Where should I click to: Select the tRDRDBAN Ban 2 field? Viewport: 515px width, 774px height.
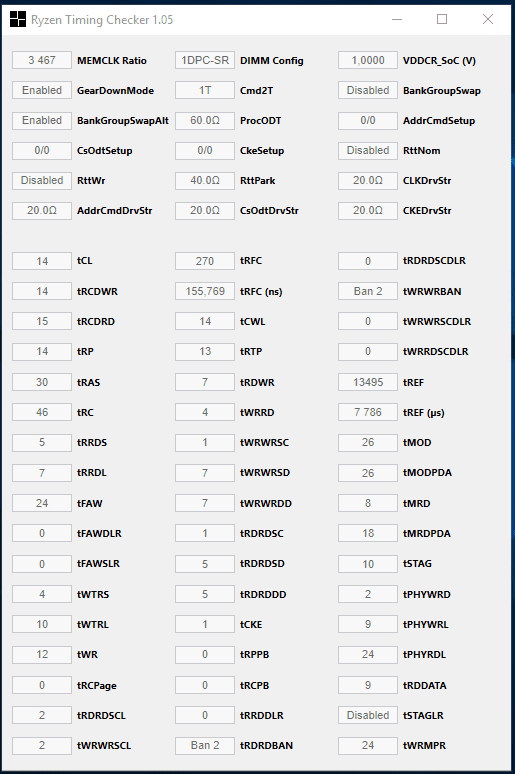pyautogui.click(x=205, y=745)
